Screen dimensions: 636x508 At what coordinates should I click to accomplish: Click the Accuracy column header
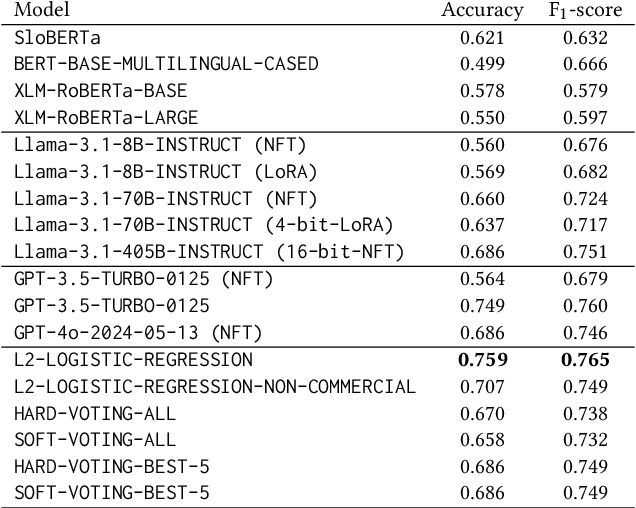[482, 11]
